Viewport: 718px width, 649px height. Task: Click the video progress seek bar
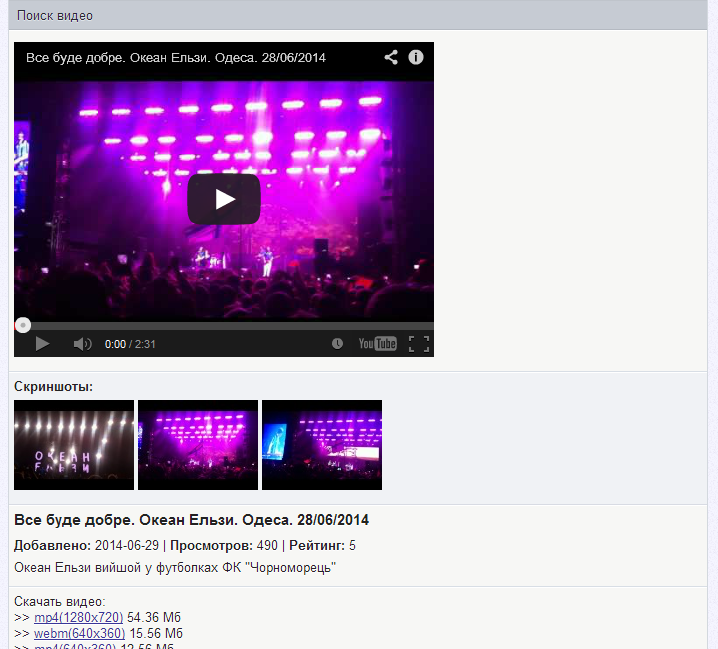(x=224, y=325)
